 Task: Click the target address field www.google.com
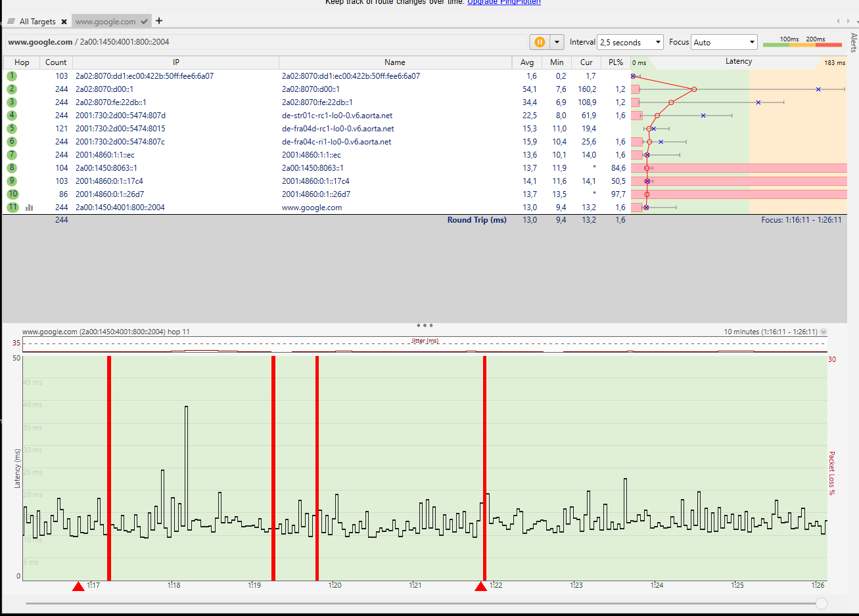tap(266, 42)
